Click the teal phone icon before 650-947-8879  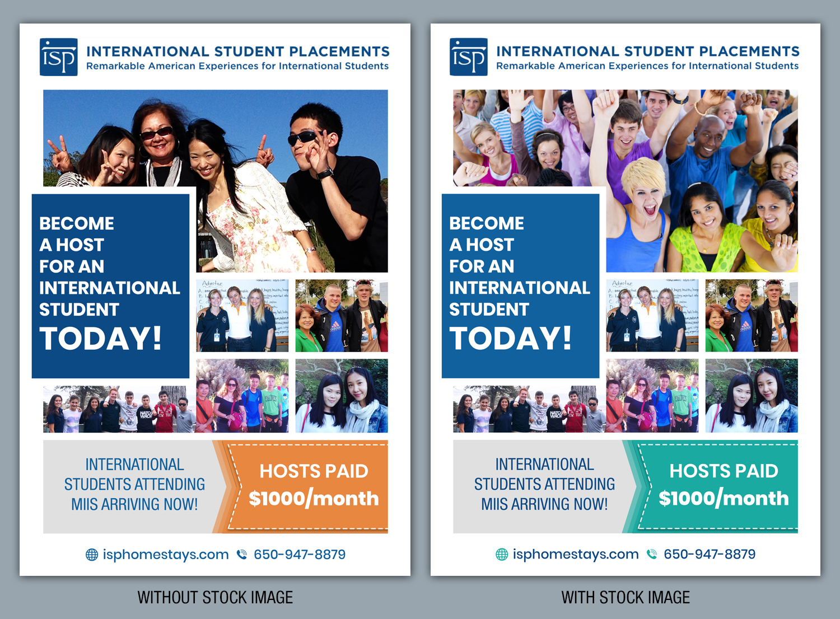pos(652,555)
